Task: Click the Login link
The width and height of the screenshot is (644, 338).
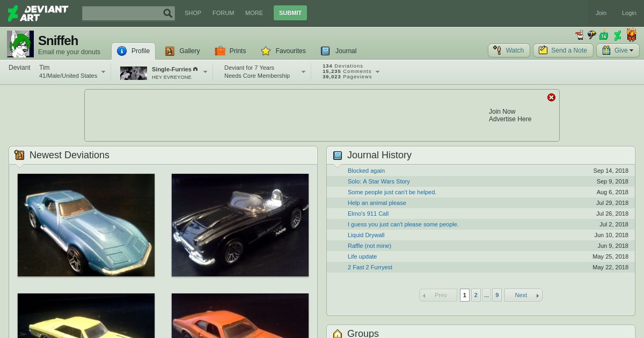Action: point(629,13)
